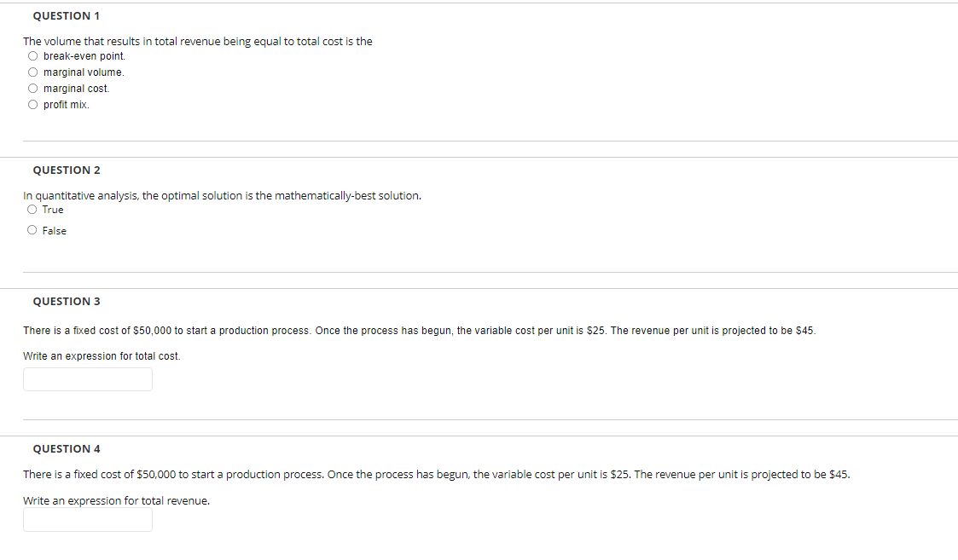This screenshot has height=560, width=958.
Task: Click the break-even volume question prompt text
Action: point(198,41)
